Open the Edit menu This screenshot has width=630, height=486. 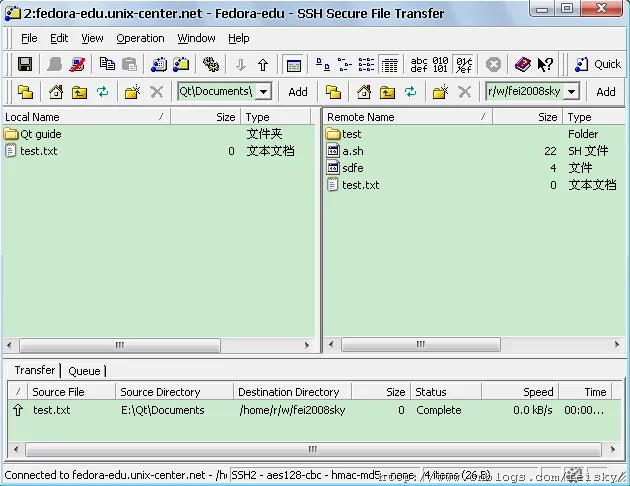coord(59,38)
